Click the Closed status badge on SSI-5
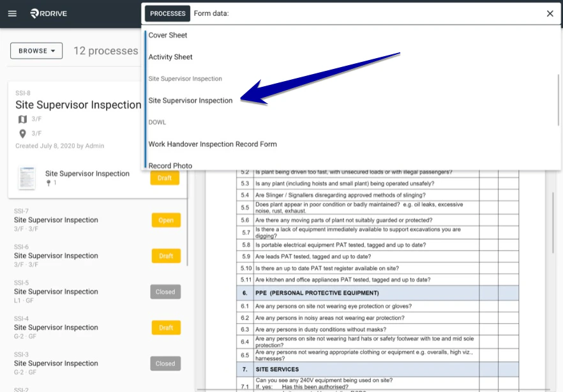 click(x=165, y=292)
